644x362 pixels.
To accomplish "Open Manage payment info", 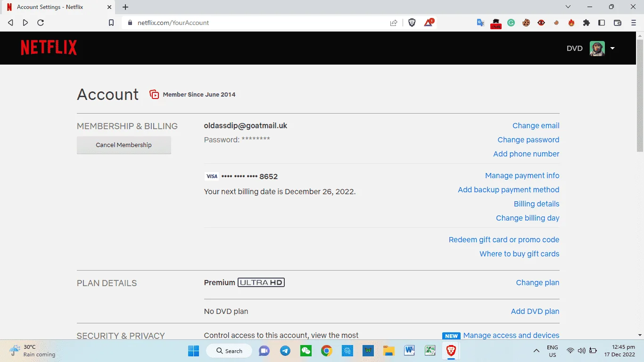I will [522, 175].
